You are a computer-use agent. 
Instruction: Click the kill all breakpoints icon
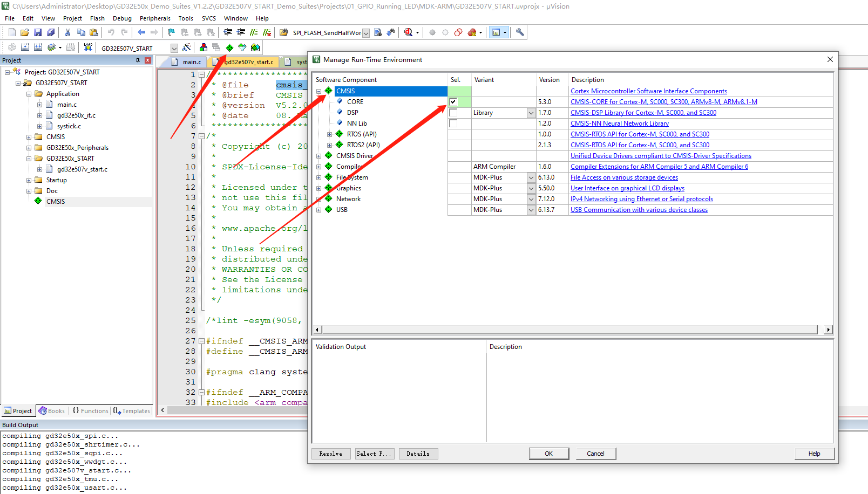pos(472,32)
